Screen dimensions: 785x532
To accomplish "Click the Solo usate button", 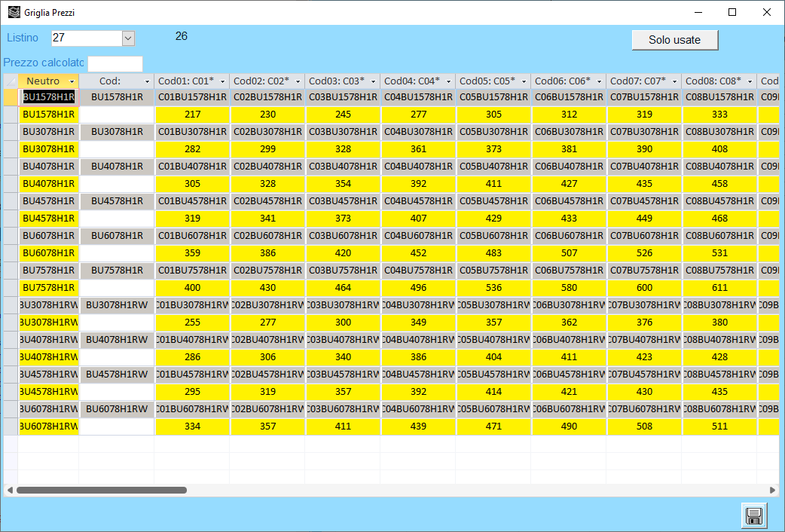I will (x=675, y=40).
